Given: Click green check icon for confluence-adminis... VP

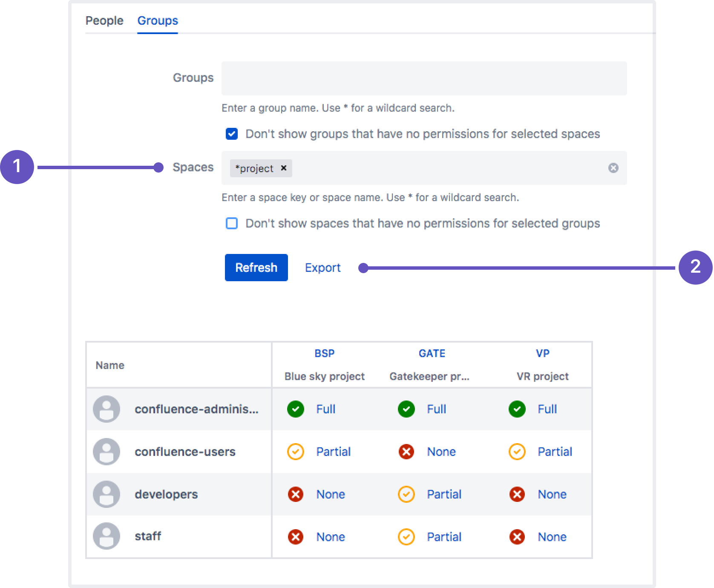Looking at the screenshot, I should point(517,409).
